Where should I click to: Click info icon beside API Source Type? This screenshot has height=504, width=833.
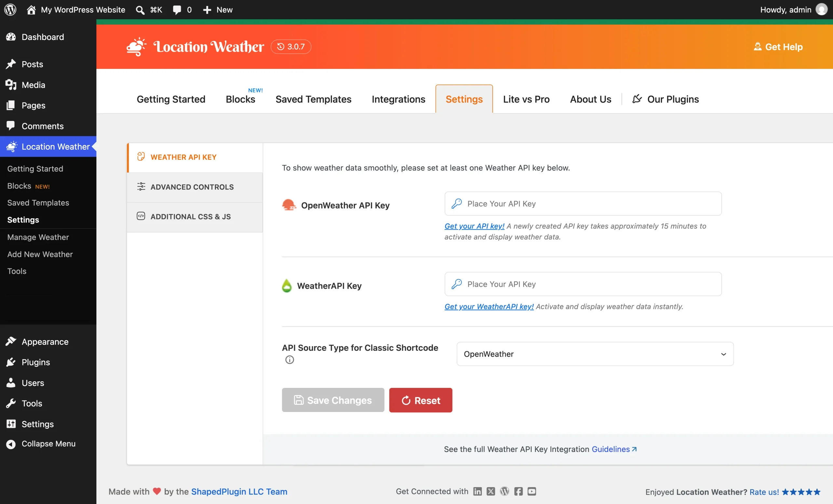click(x=289, y=360)
